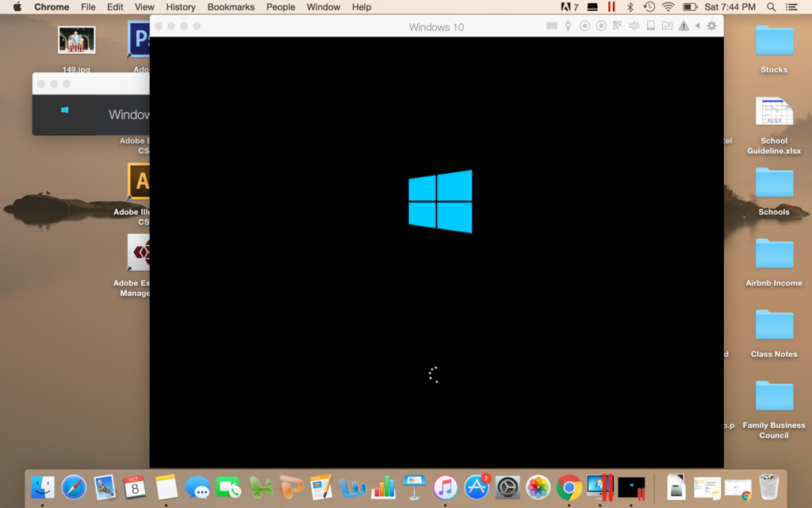Launch Google Chrome from the Dock
This screenshot has height=508, width=812.
tap(569, 487)
